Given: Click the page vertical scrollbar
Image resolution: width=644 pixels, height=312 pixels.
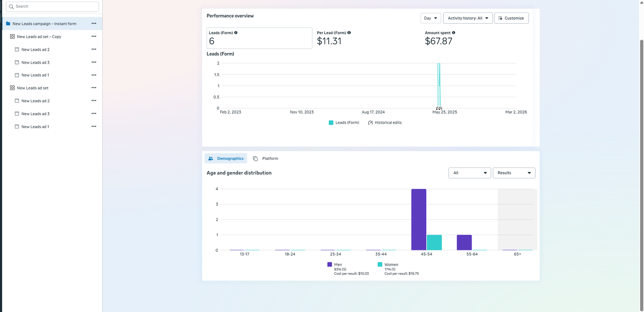Looking at the screenshot, I should click(x=642, y=175).
